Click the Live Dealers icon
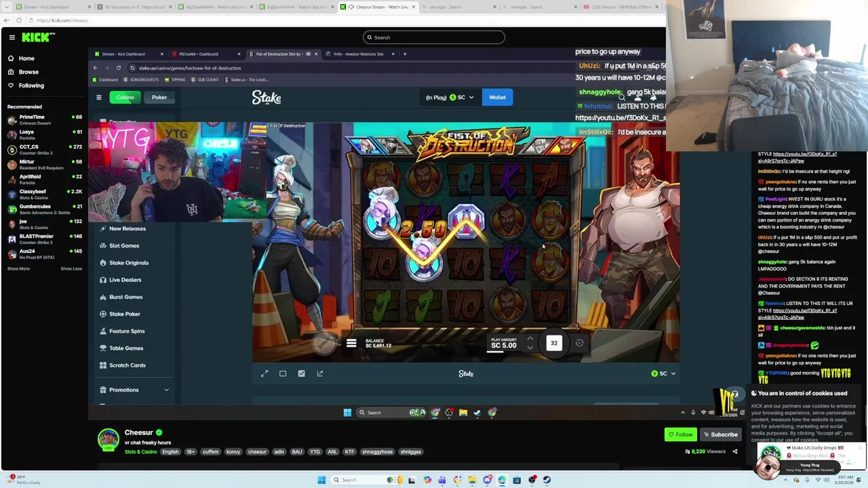 [103, 279]
